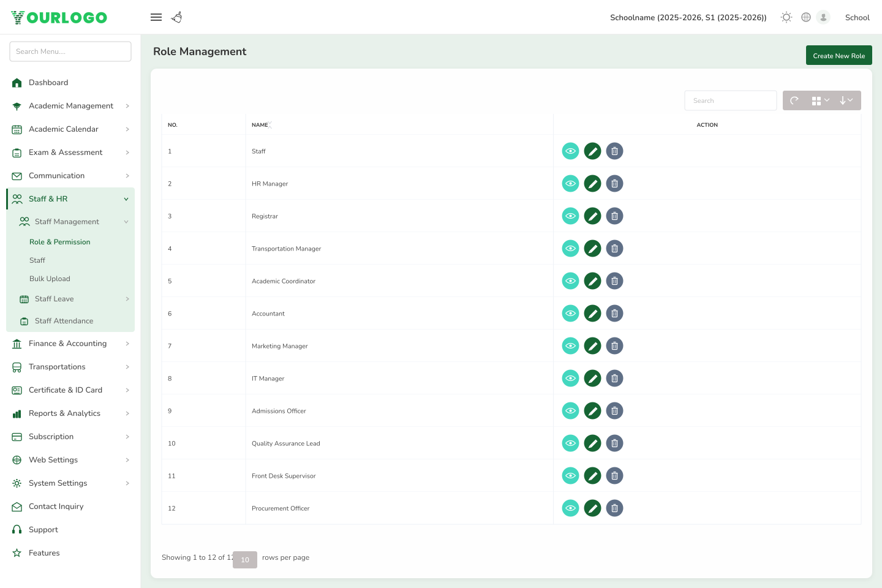
Task: Edit the Admissions Officer role
Action: tap(592, 411)
